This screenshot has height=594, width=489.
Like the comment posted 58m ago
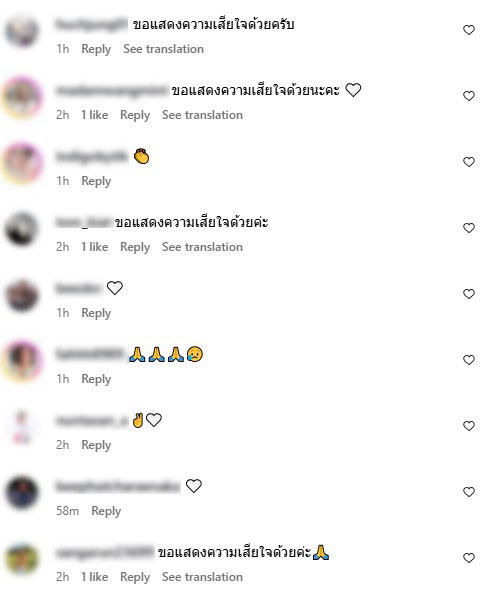point(469,492)
